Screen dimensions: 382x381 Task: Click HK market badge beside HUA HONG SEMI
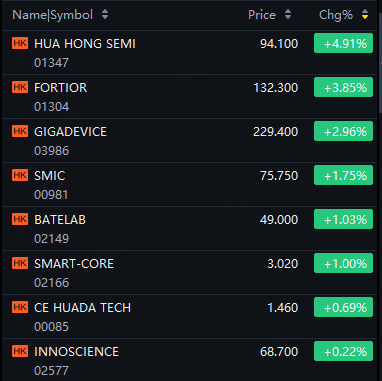20,43
